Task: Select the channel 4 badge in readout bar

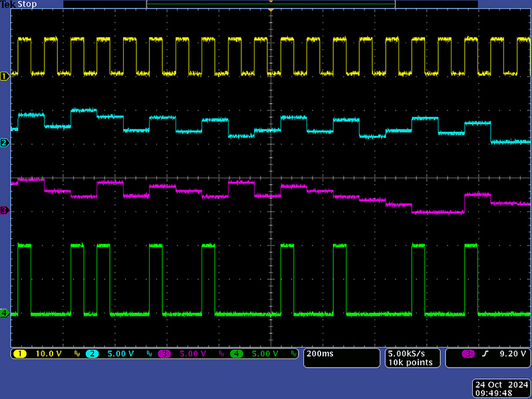Action: (237, 354)
